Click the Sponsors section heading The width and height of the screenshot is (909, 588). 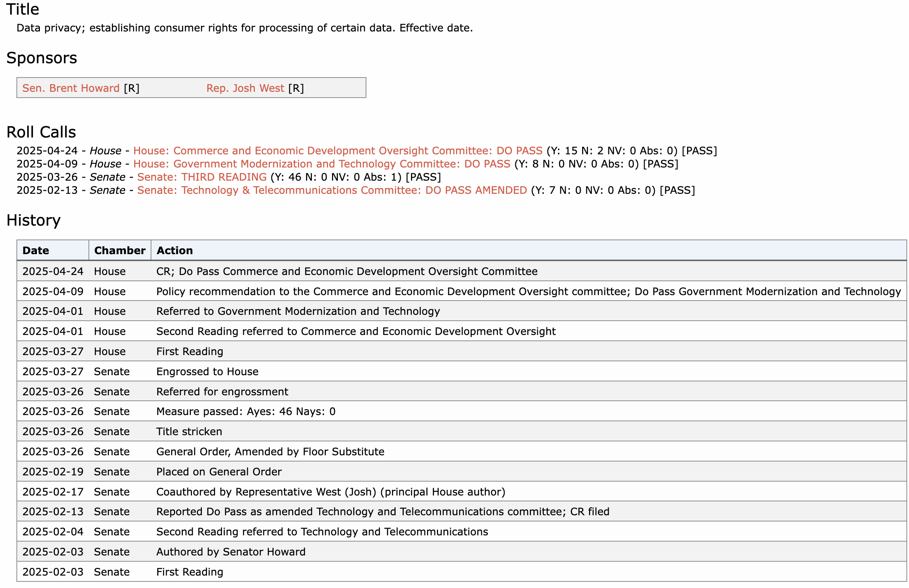point(42,58)
